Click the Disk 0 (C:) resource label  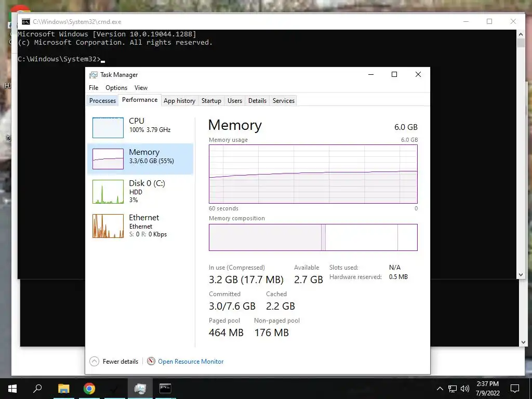coord(147,183)
